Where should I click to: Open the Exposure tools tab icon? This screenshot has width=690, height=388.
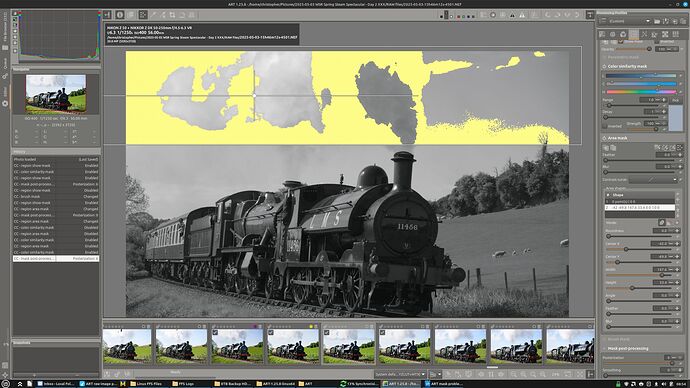coord(602,34)
